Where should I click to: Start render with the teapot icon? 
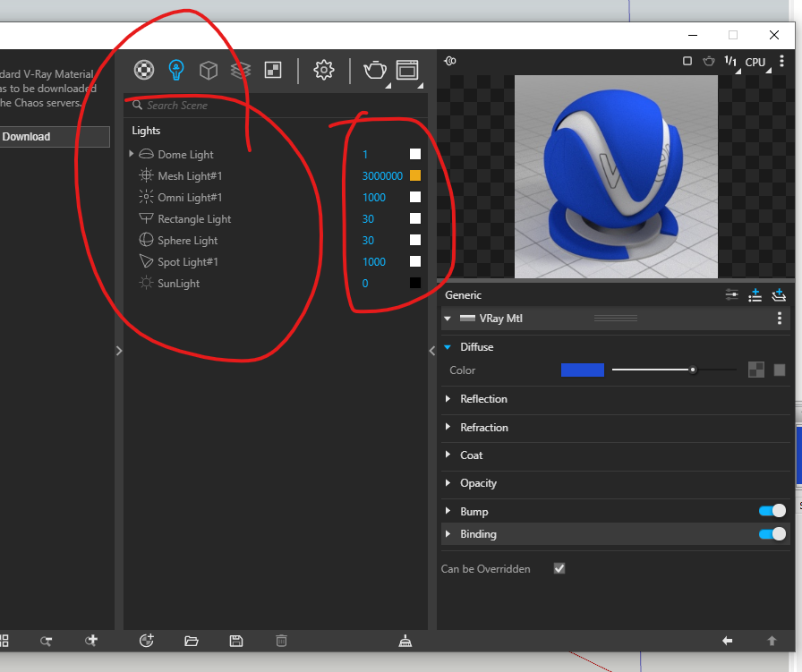pos(375,70)
